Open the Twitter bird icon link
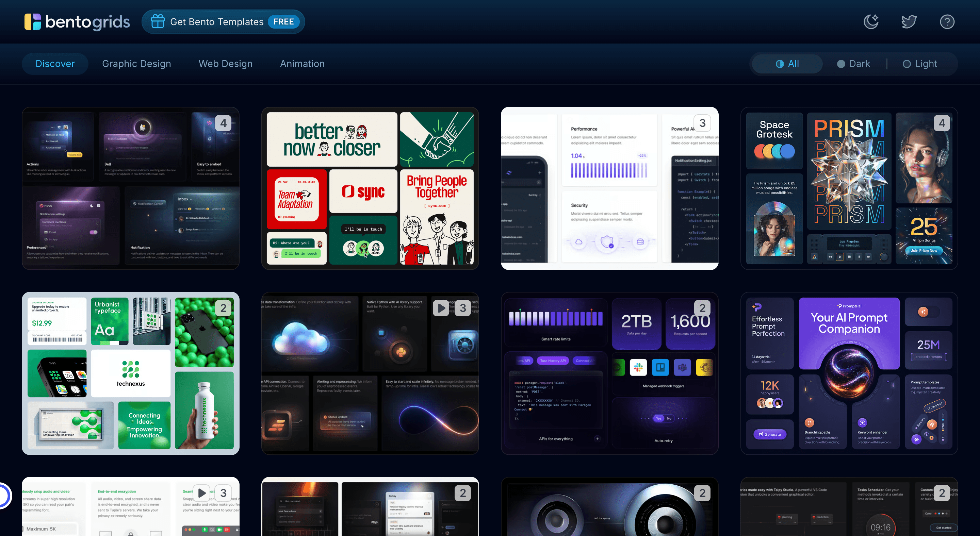The image size is (980, 536). [x=909, y=22]
